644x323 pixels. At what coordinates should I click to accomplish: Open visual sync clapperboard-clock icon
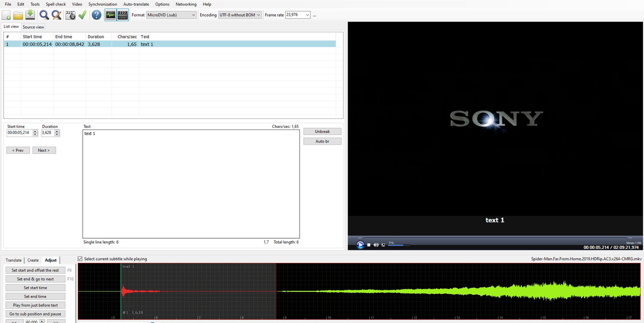point(70,15)
